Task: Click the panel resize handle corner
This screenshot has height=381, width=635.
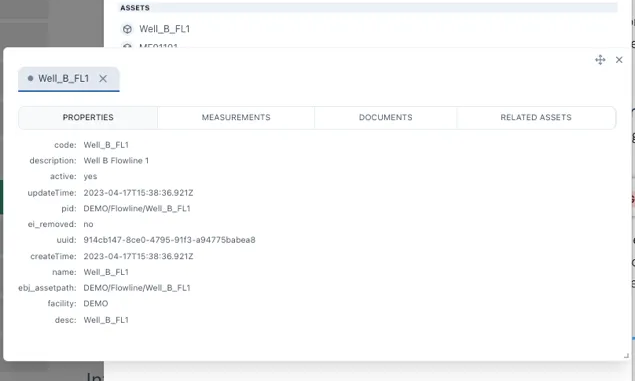Action: pos(626,356)
